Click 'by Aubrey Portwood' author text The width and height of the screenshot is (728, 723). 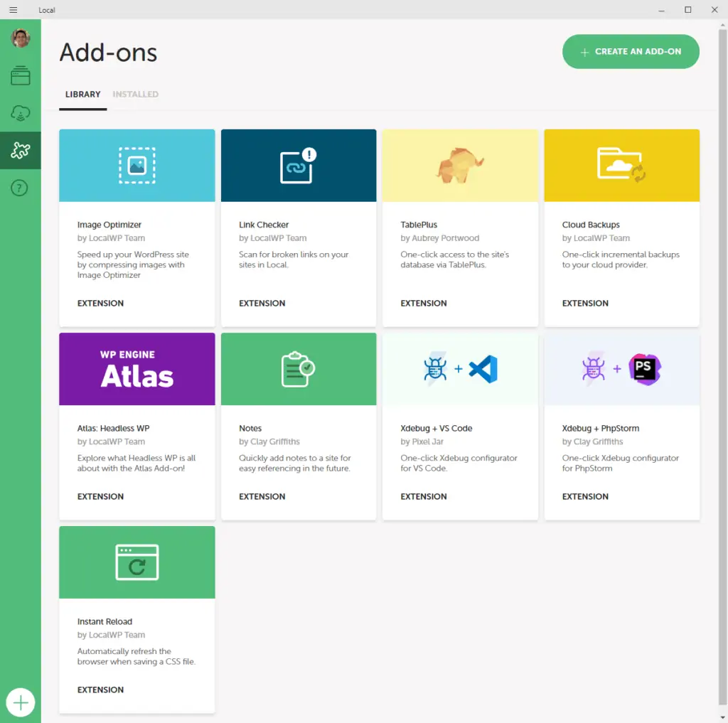click(439, 238)
